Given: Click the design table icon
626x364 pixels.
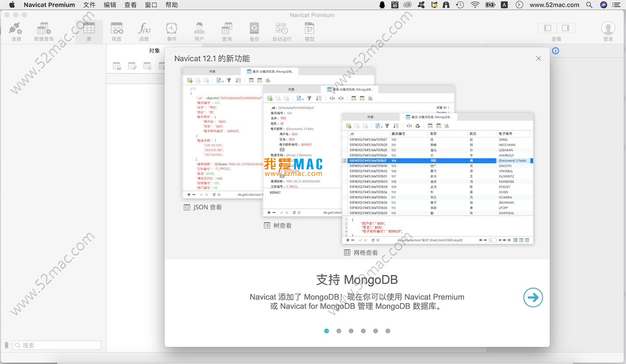Looking at the screenshot, I should [x=132, y=66].
